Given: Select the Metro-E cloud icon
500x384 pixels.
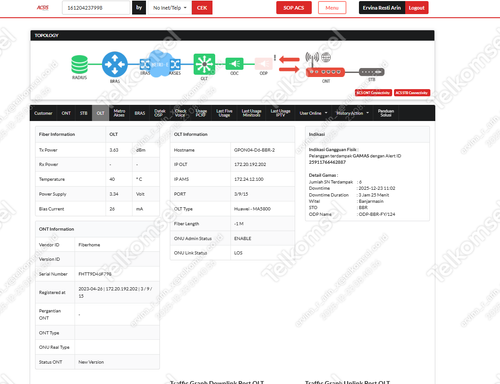Looking at the screenshot, I should pyautogui.click(x=160, y=64).
